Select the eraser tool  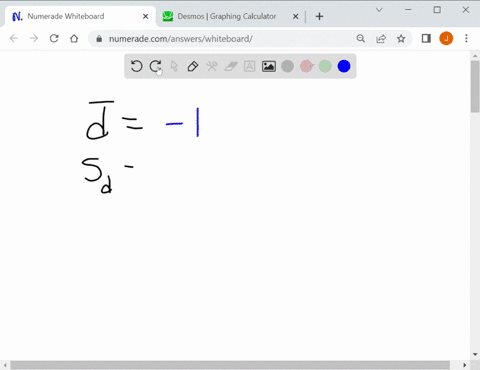click(x=231, y=66)
